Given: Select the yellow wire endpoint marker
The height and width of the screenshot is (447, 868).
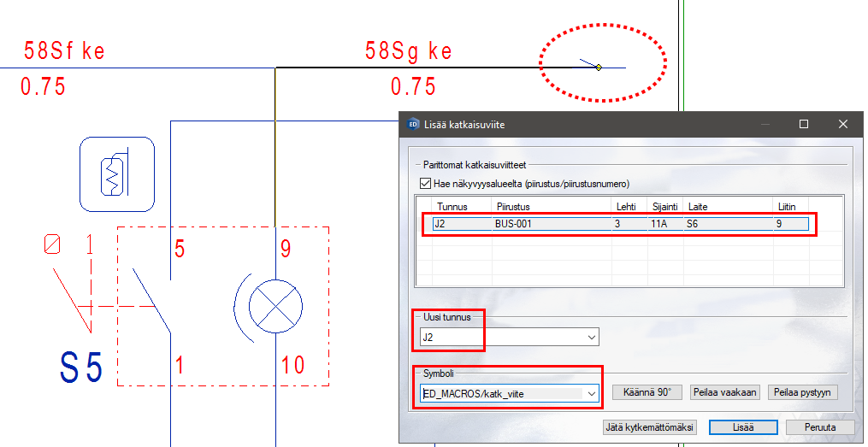Looking at the screenshot, I should (599, 68).
